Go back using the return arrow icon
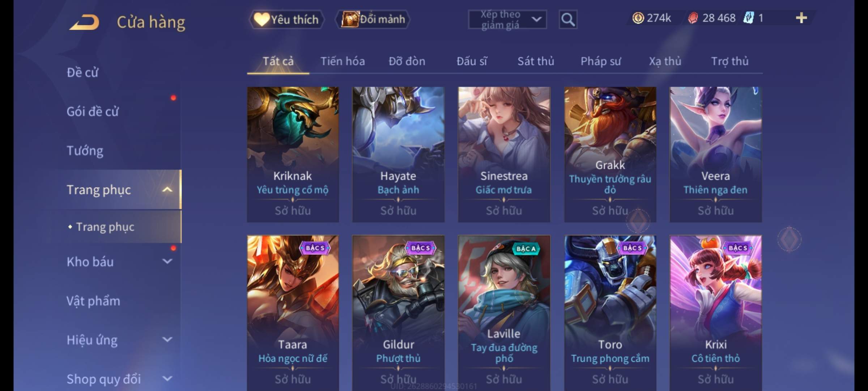868x391 pixels. click(x=85, y=22)
